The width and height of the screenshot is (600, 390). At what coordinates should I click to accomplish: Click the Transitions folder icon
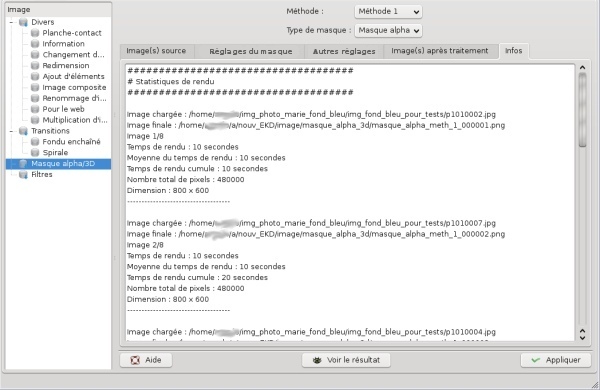(23, 131)
